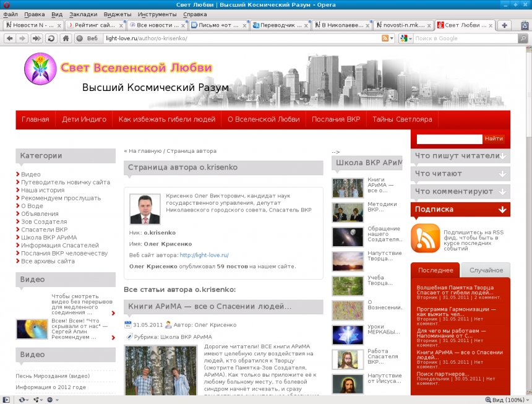Open the Google search engine dropdown
532x404 pixels.
[406, 38]
